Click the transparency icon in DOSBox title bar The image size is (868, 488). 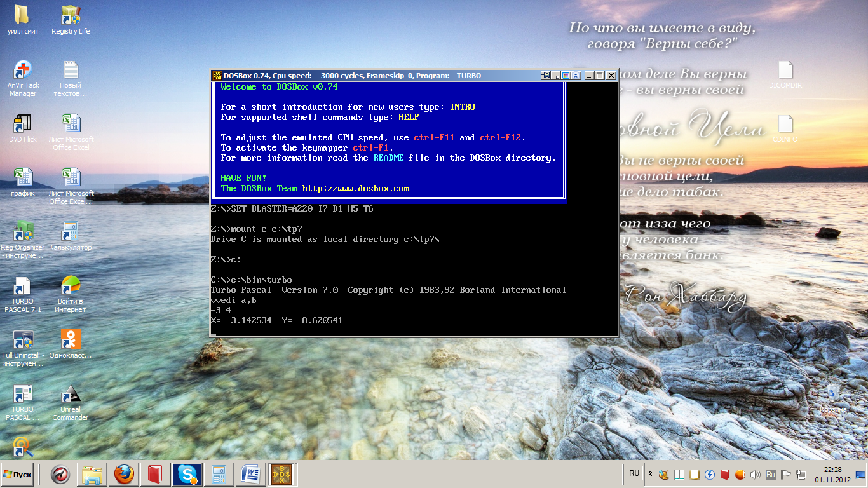[566, 76]
